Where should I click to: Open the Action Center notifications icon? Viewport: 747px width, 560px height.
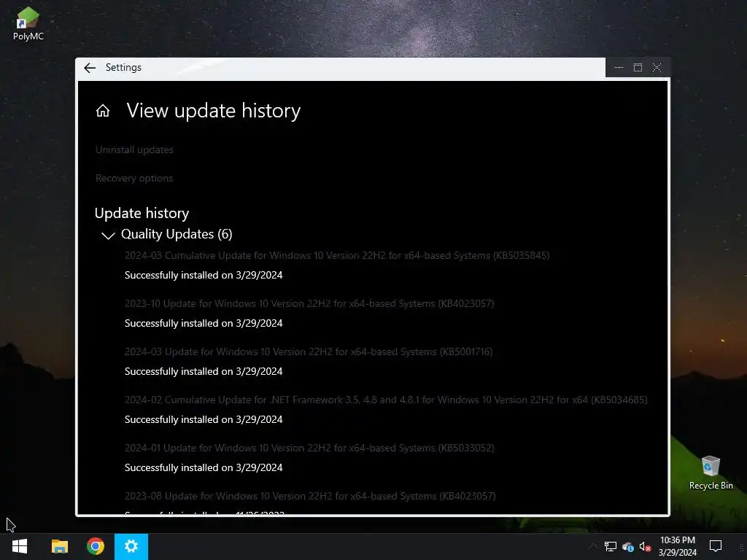(x=716, y=546)
